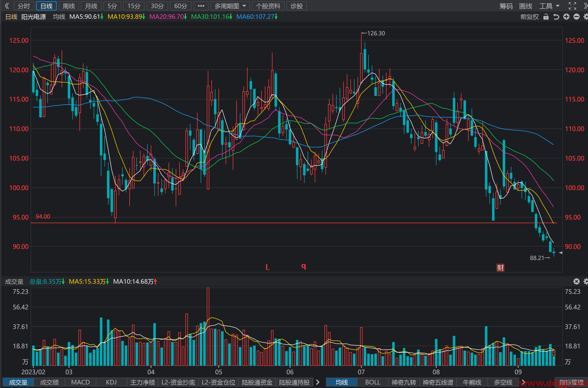
Task: Switch to 分时 intraday view
Action: tap(24, 6)
